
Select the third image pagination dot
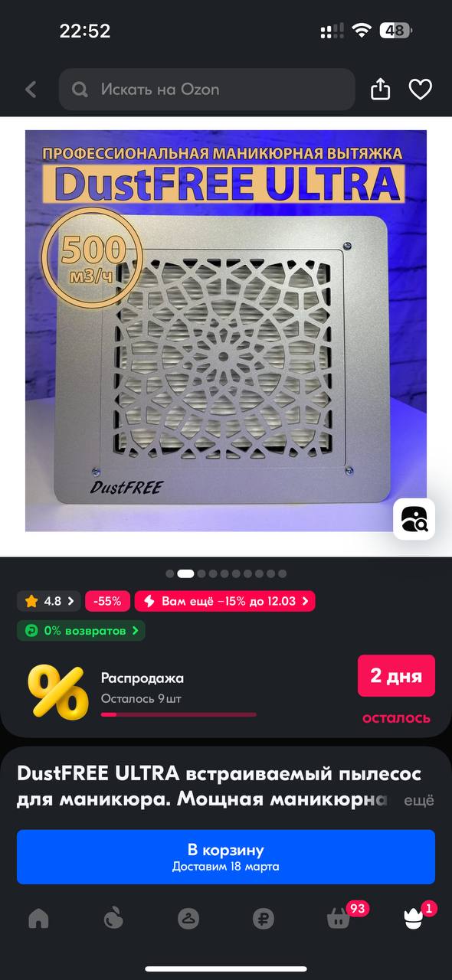[201, 573]
